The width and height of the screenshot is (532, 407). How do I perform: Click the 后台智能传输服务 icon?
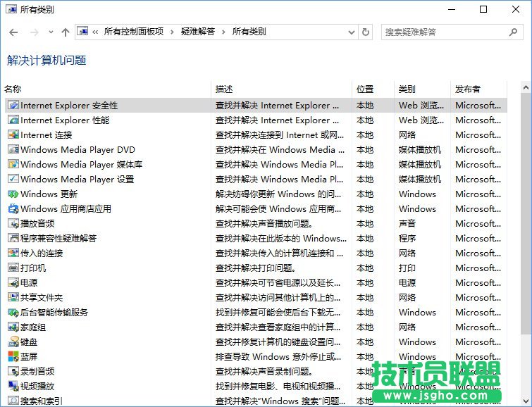13,313
